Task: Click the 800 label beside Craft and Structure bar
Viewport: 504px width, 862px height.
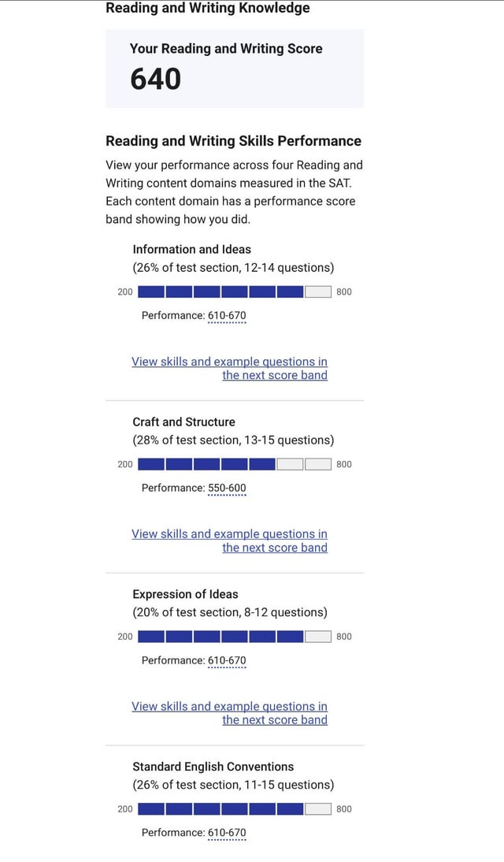Action: pyautogui.click(x=344, y=465)
